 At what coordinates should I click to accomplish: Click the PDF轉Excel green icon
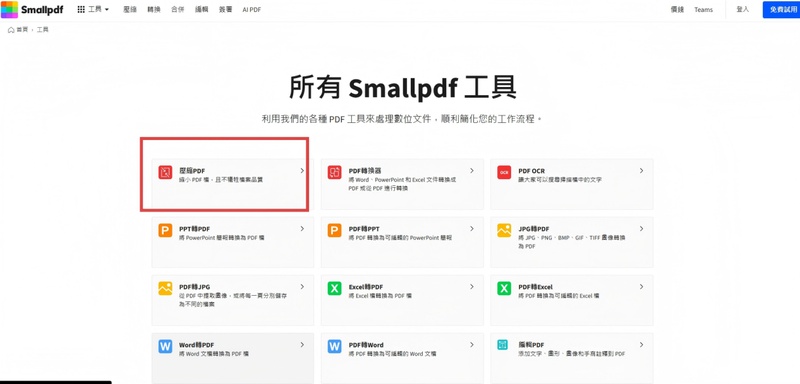click(x=504, y=289)
